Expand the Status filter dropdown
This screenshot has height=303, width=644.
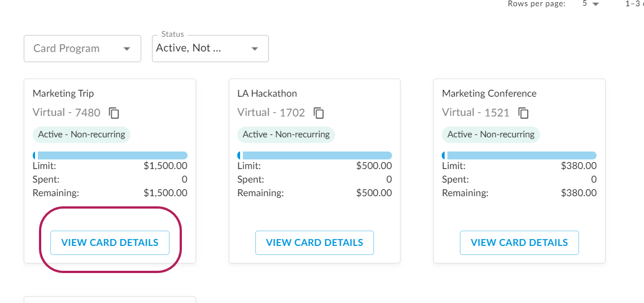tap(210, 49)
